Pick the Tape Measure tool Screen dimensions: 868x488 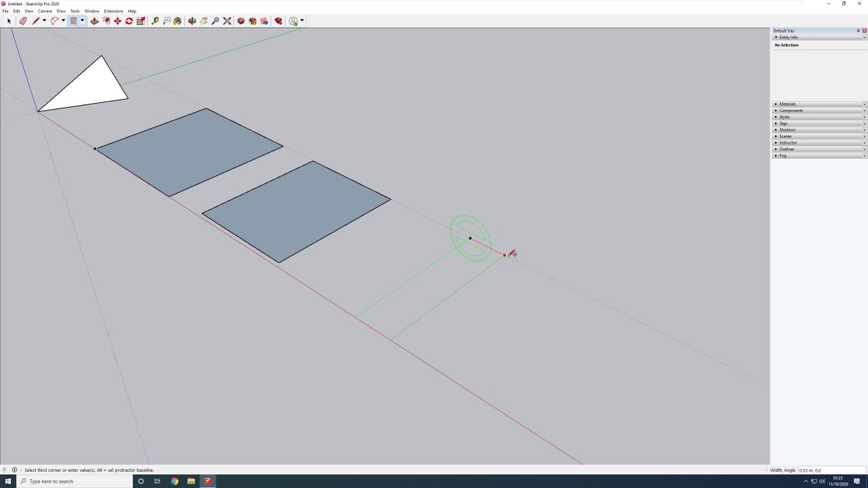[155, 21]
